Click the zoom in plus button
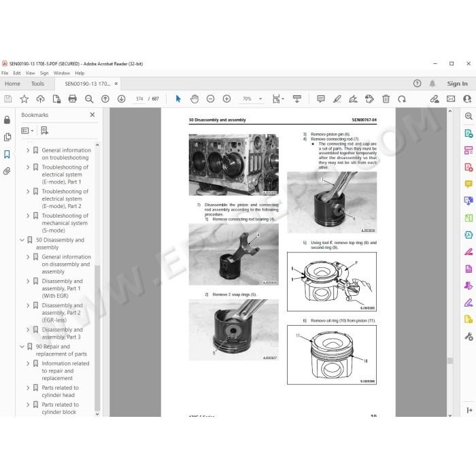Screen dimensions: 476x476 pyautogui.click(x=226, y=99)
